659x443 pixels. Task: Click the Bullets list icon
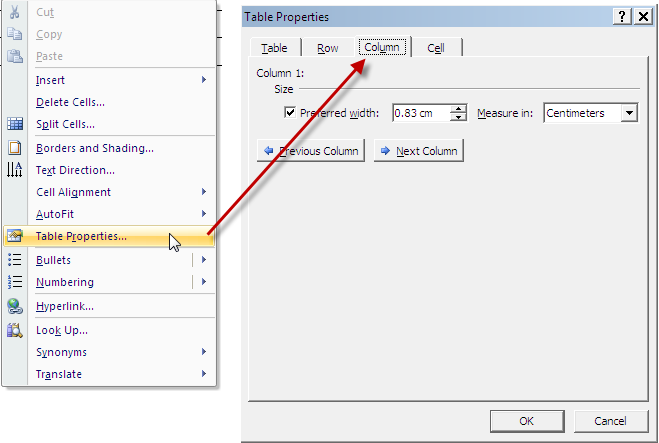(15, 260)
